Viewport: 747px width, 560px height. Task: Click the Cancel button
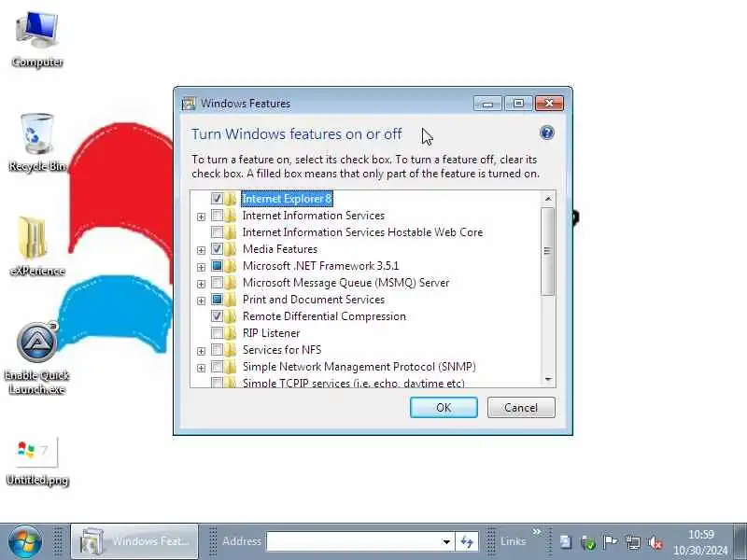click(521, 408)
